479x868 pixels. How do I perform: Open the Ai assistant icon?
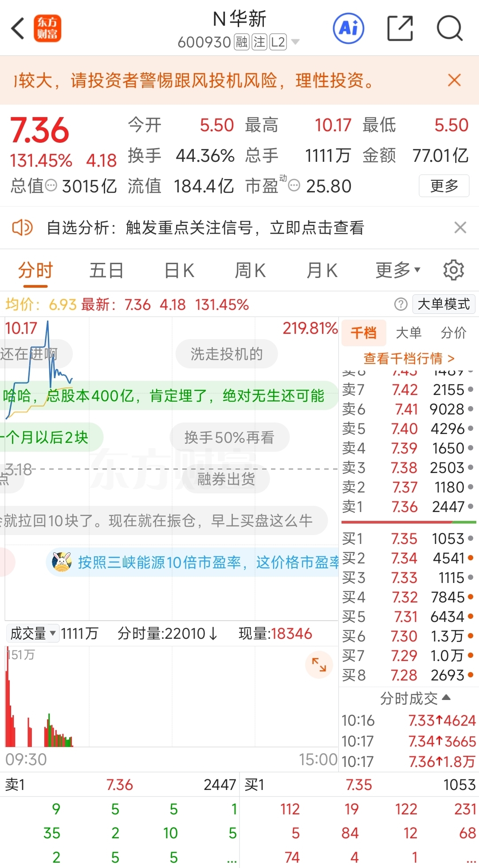(x=349, y=28)
